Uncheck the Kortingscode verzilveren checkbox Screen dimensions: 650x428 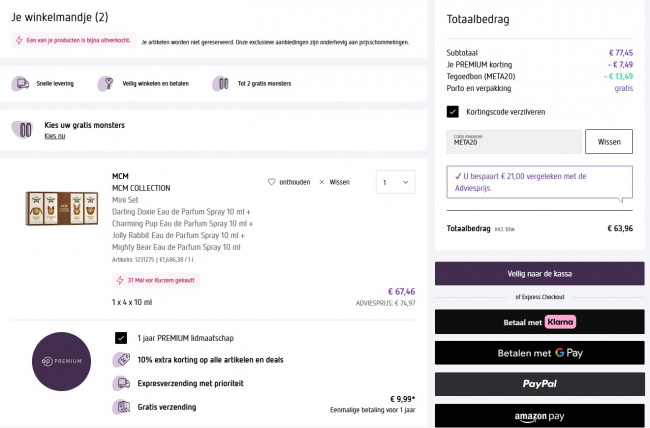(x=453, y=111)
